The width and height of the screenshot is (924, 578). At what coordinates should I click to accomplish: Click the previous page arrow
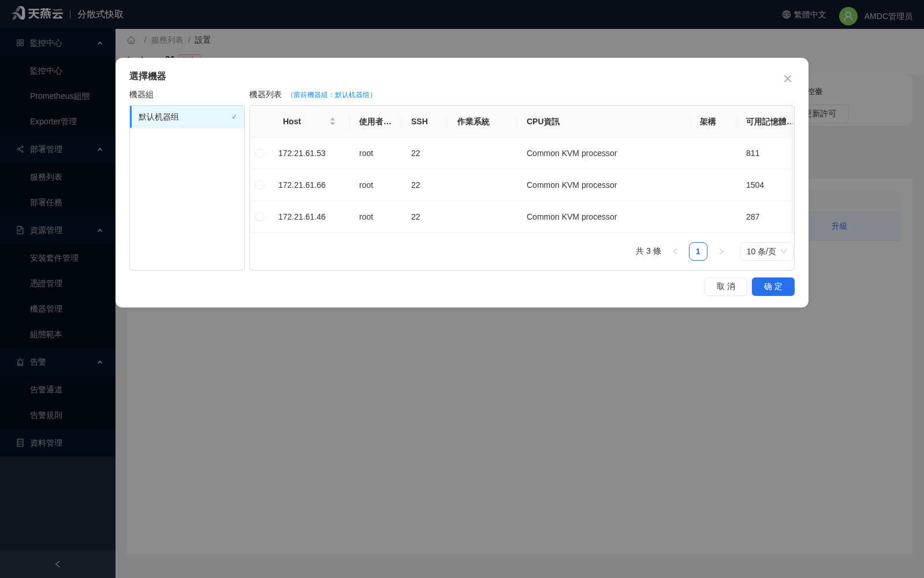coord(675,251)
